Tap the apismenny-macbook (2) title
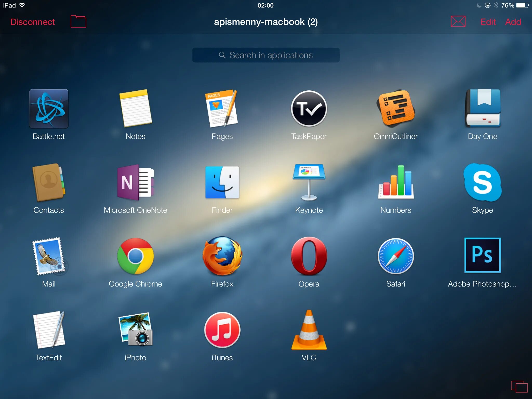 pos(266,22)
